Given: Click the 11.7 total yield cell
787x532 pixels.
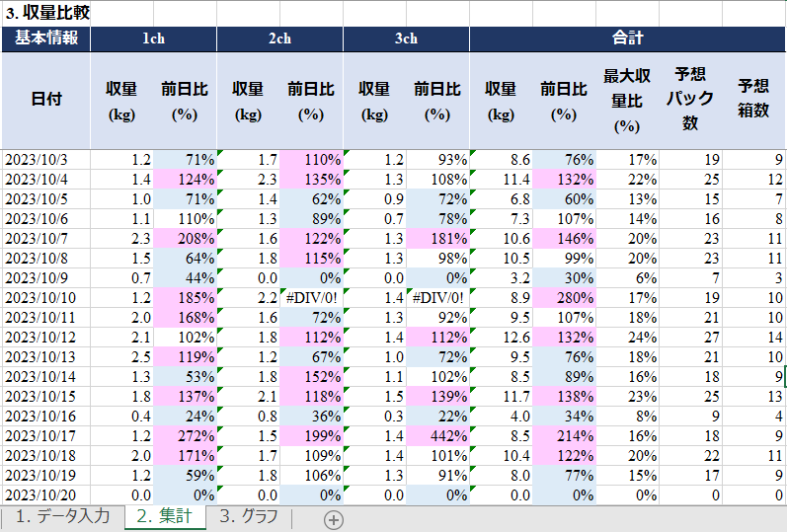Looking at the screenshot, I should 502,397.
